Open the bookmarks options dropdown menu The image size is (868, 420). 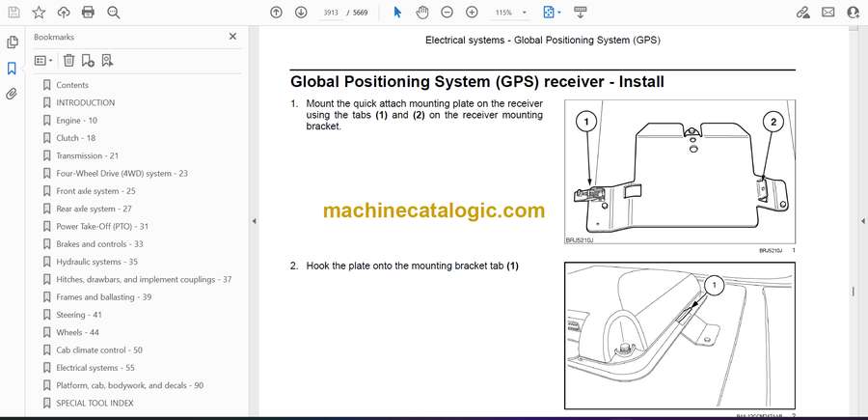pyautogui.click(x=44, y=61)
